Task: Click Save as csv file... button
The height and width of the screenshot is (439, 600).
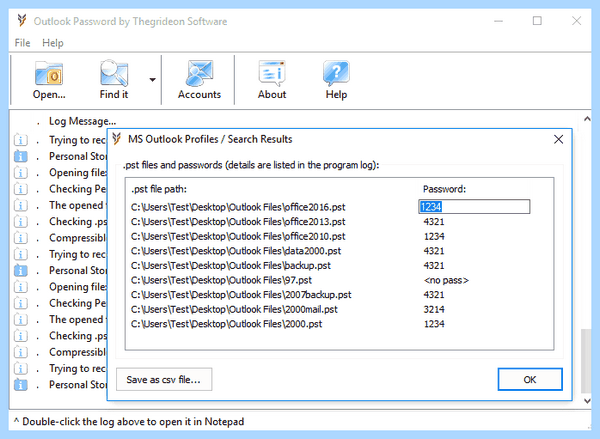Action: click(164, 379)
